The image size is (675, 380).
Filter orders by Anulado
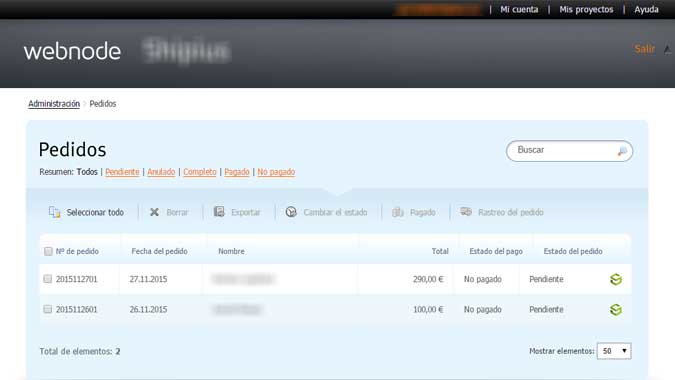pyautogui.click(x=161, y=172)
